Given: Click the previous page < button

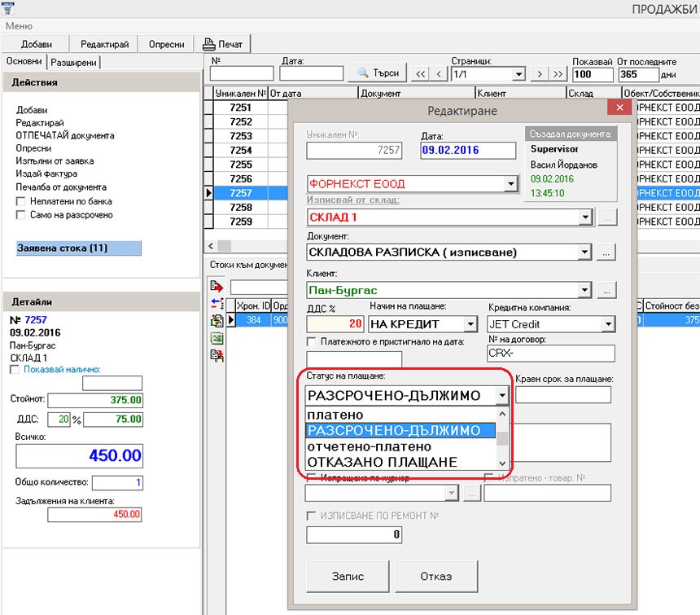Looking at the screenshot, I should point(439,74).
